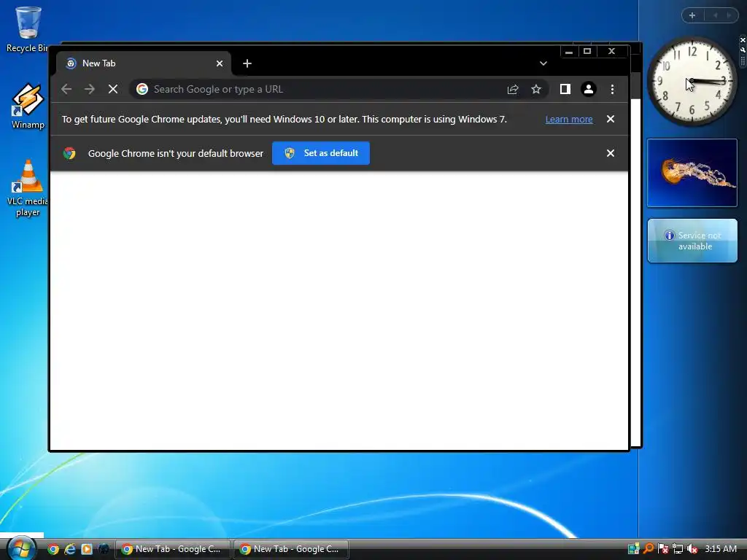Close the New Tab tab

coord(219,63)
